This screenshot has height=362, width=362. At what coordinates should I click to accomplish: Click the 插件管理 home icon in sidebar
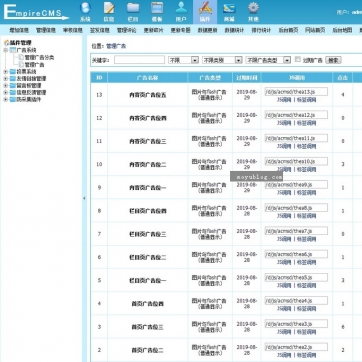[6, 43]
